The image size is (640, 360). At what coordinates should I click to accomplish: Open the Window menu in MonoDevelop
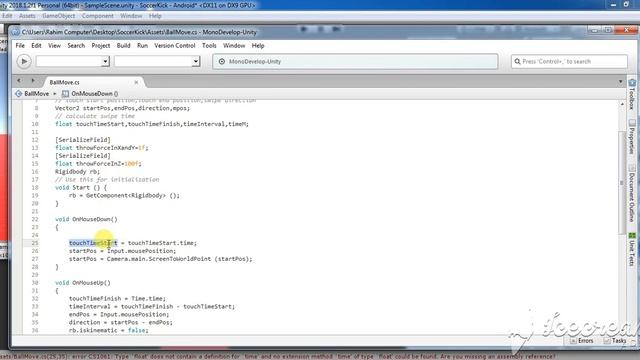(234, 46)
